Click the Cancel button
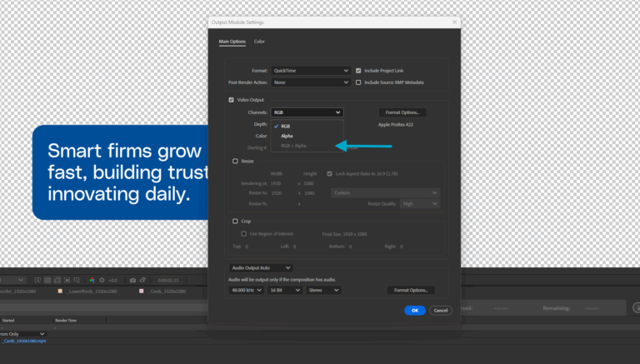640x364 pixels. pos(441,311)
